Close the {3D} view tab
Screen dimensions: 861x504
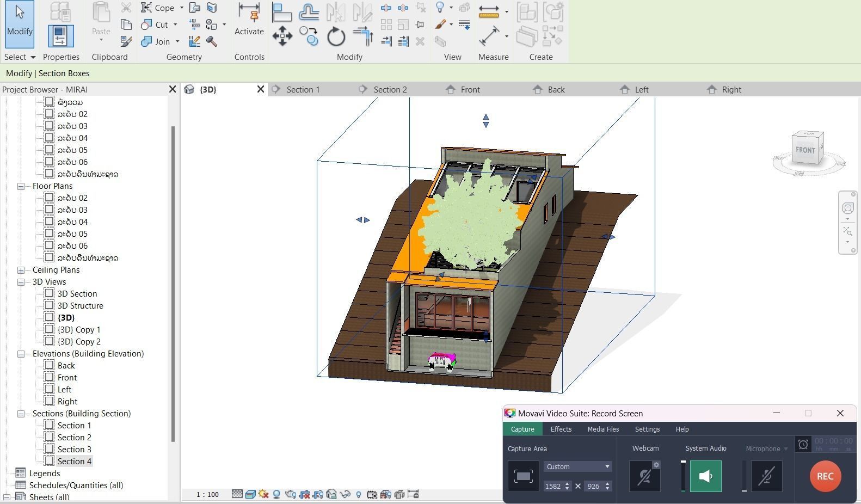tap(260, 89)
